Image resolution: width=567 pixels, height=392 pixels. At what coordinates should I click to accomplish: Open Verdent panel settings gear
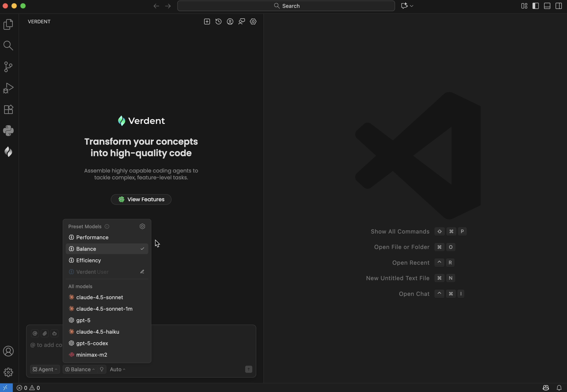point(253,22)
